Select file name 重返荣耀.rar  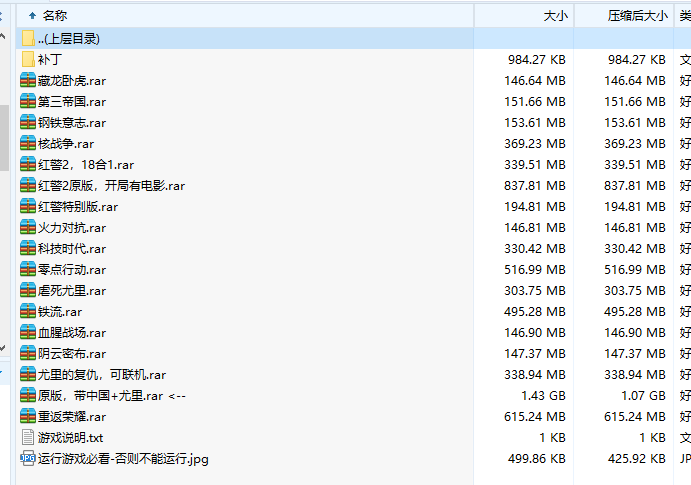pyautogui.click(x=72, y=417)
